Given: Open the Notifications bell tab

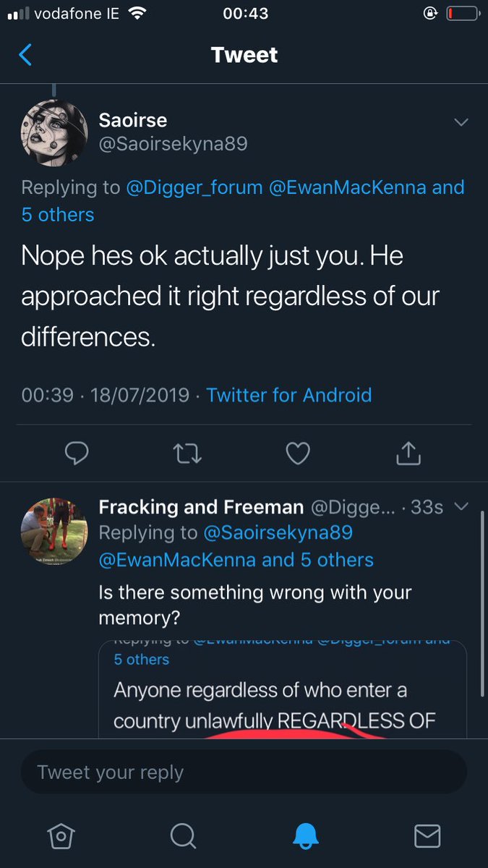Looking at the screenshot, I should point(305,836).
